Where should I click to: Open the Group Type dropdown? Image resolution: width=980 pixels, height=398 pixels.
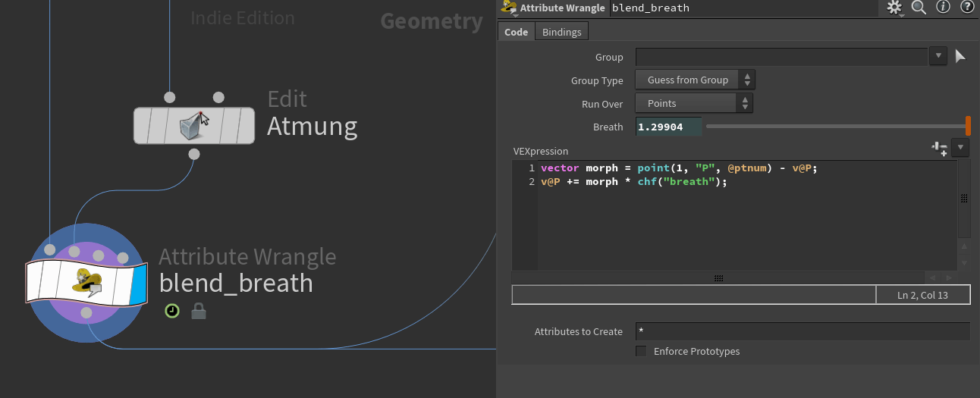coord(696,80)
